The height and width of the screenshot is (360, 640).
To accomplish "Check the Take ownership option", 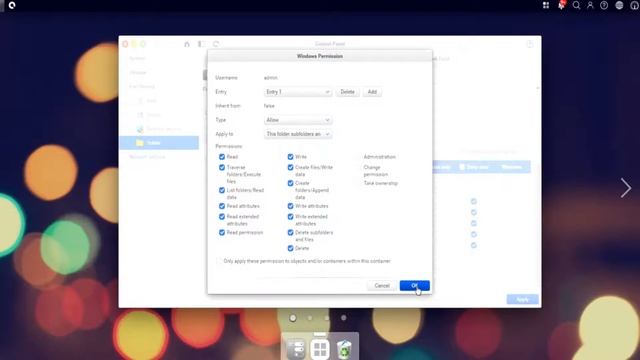I will click(x=359, y=183).
